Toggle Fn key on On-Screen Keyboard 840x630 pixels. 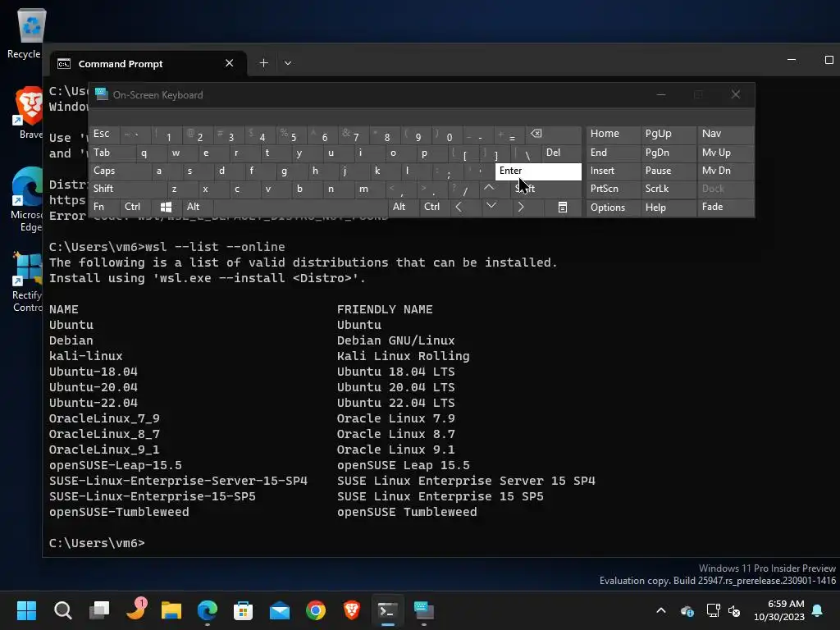pyautogui.click(x=104, y=207)
